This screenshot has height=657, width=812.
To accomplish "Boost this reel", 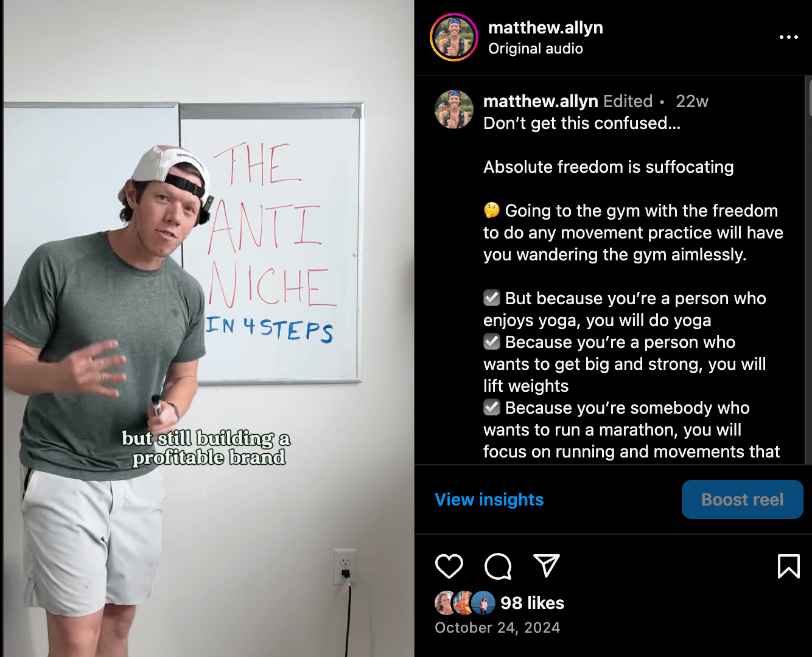I will tap(742, 499).
